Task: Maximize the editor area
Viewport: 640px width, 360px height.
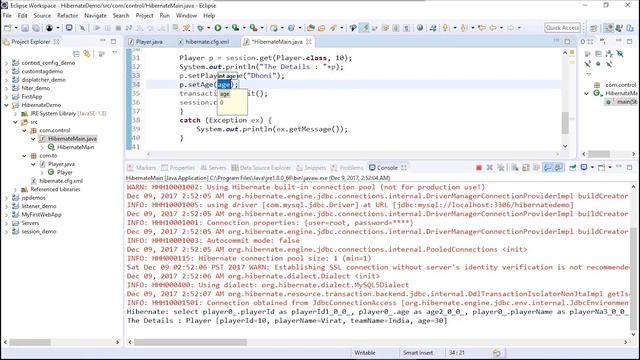Action: tap(567, 41)
